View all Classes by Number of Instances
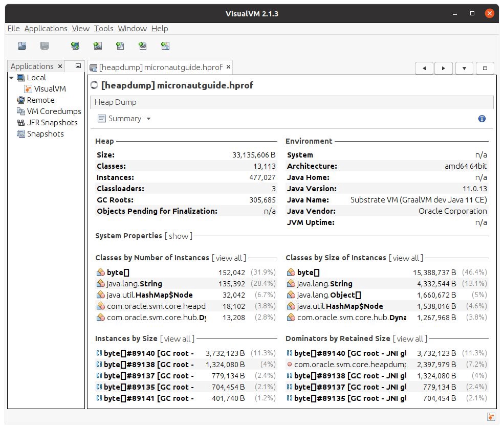The height and width of the screenshot is (429, 504). (229, 258)
